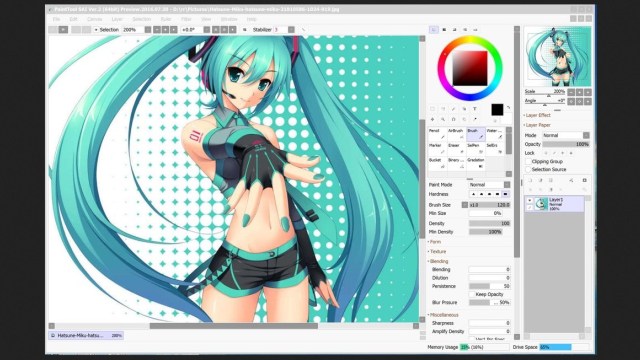Click the flip view horizontally toolbar icon

point(245,30)
